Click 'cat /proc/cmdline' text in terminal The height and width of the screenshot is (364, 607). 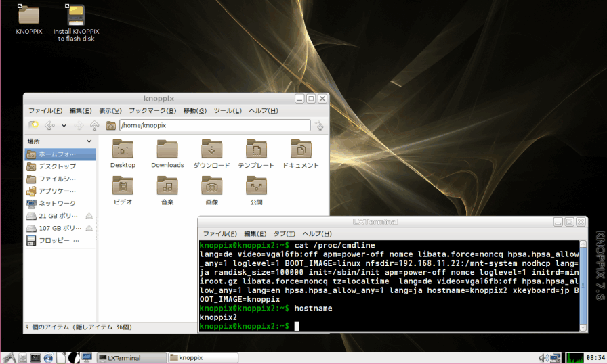(x=335, y=245)
